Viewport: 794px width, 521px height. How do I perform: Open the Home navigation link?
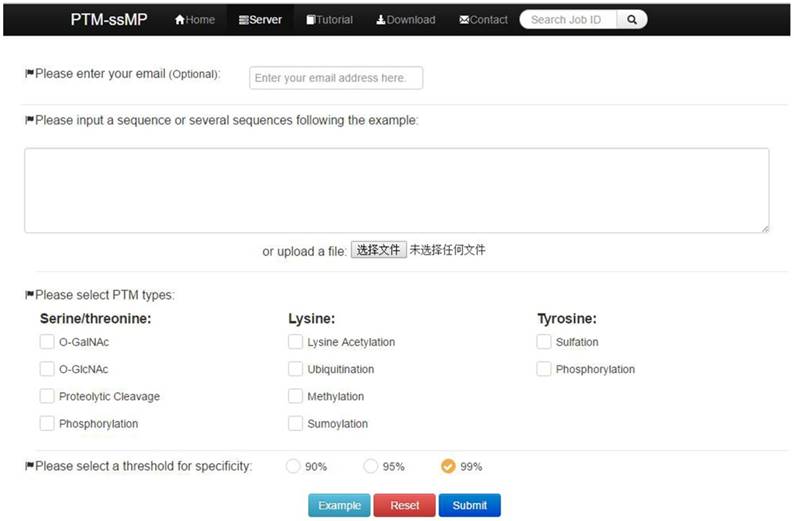tap(195, 20)
